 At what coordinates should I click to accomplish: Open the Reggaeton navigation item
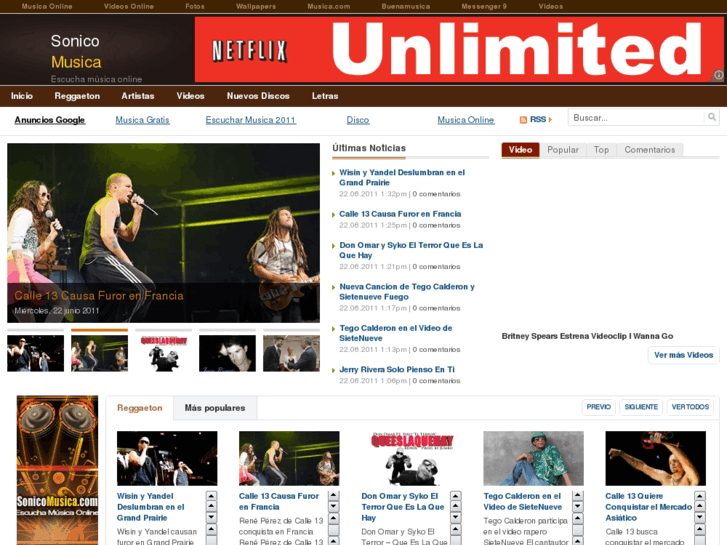pyautogui.click(x=77, y=96)
